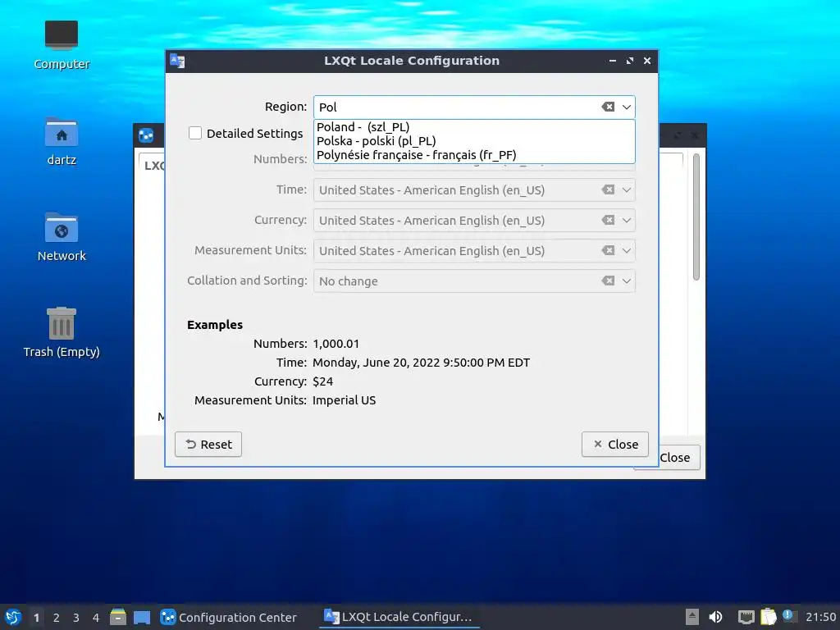Expand the Collation and Sorting dropdown arrow
This screenshot has width=840, height=630.
coord(626,281)
